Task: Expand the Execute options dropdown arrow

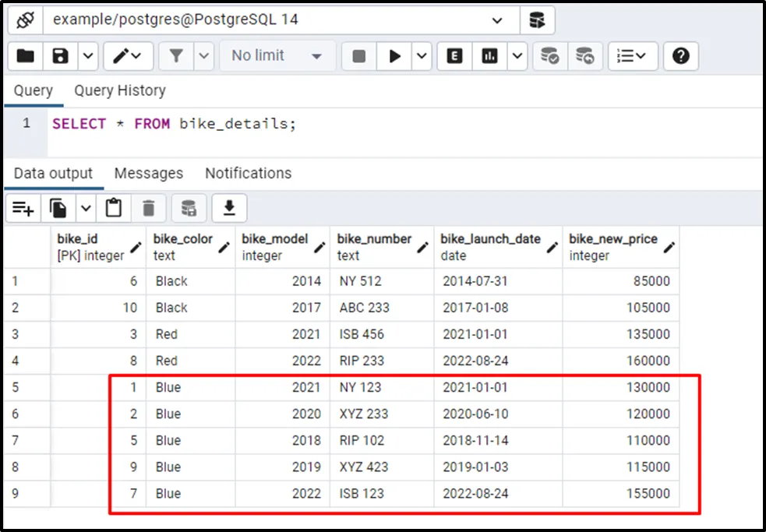Action: (x=422, y=56)
